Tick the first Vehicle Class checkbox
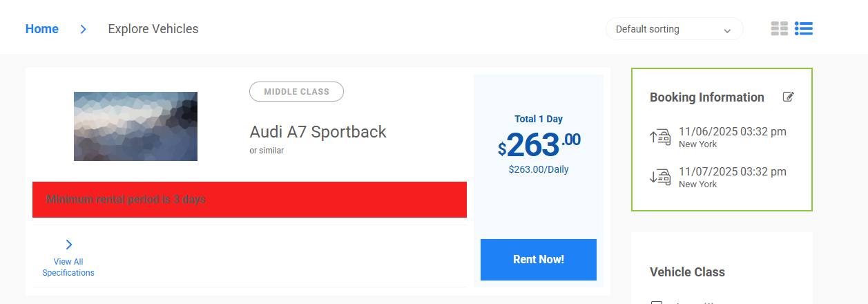Viewport: 868px width, 304px height. coord(657,302)
